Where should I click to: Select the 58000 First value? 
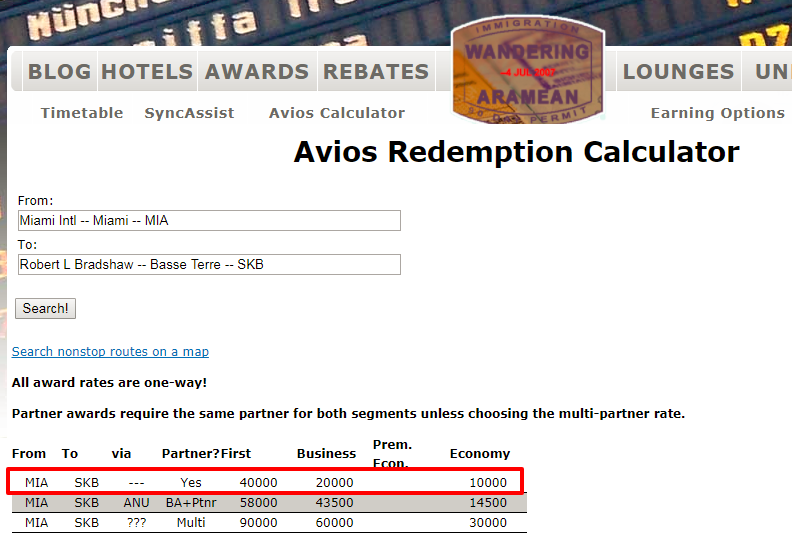pos(258,503)
